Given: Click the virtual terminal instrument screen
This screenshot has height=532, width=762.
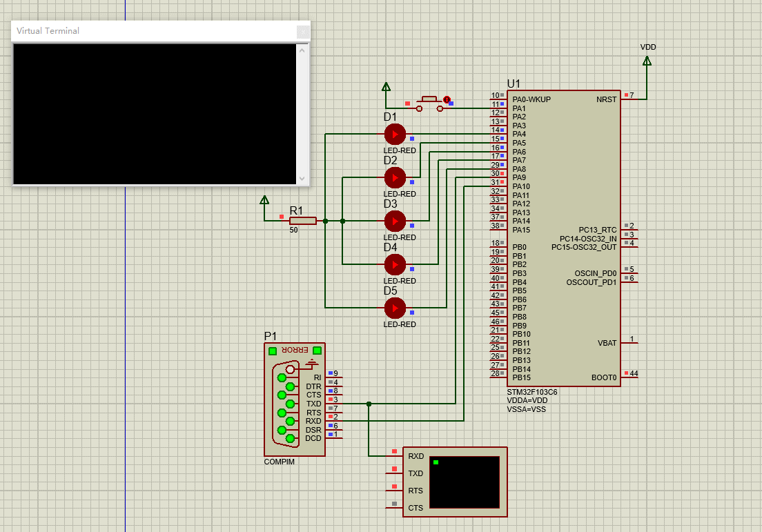Looking at the screenshot, I should pos(464,482).
